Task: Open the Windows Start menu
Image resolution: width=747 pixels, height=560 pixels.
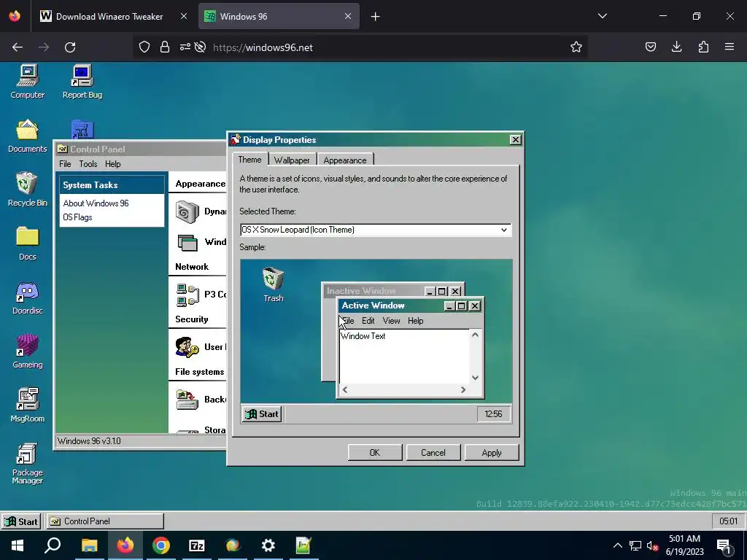Action: pyautogui.click(x=18, y=545)
